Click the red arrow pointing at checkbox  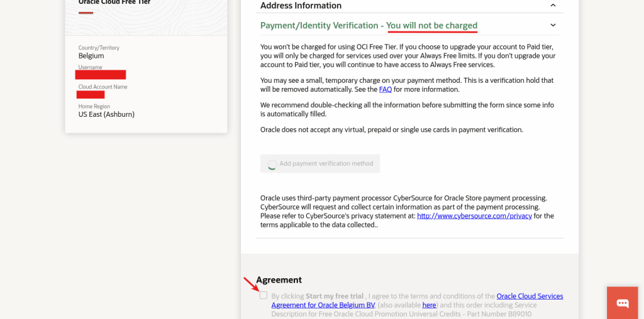pyautogui.click(x=250, y=284)
